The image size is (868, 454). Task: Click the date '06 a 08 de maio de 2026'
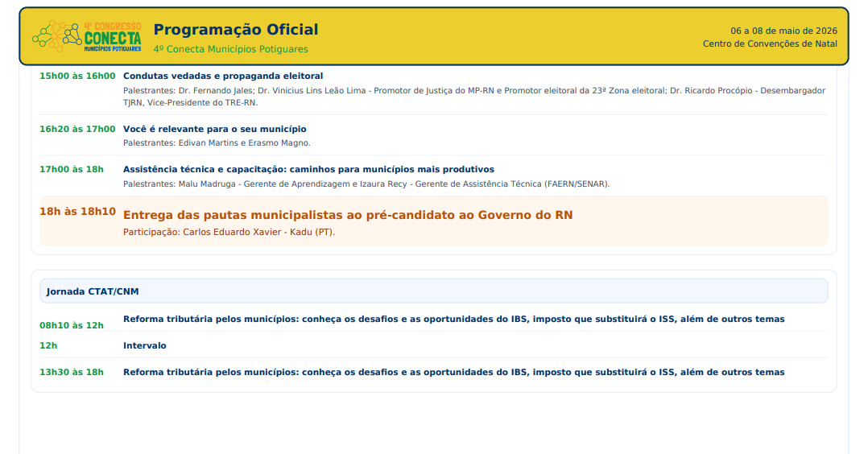[784, 31]
